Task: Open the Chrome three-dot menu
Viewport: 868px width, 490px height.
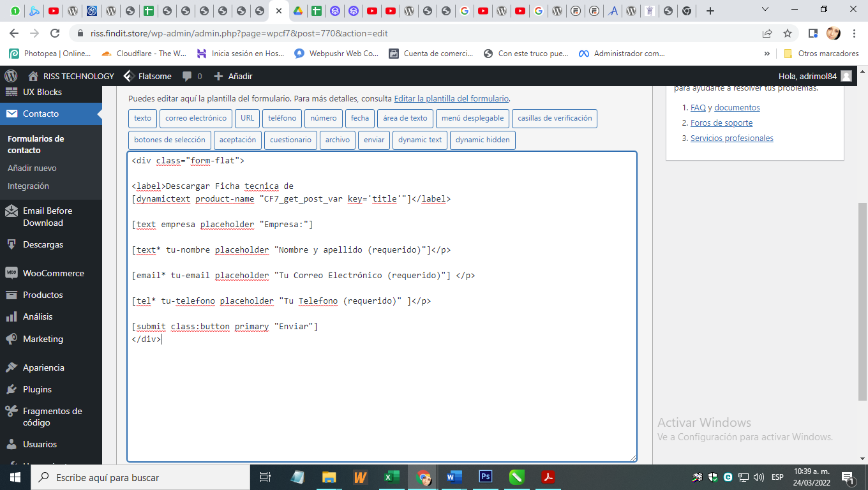Action: (x=854, y=33)
